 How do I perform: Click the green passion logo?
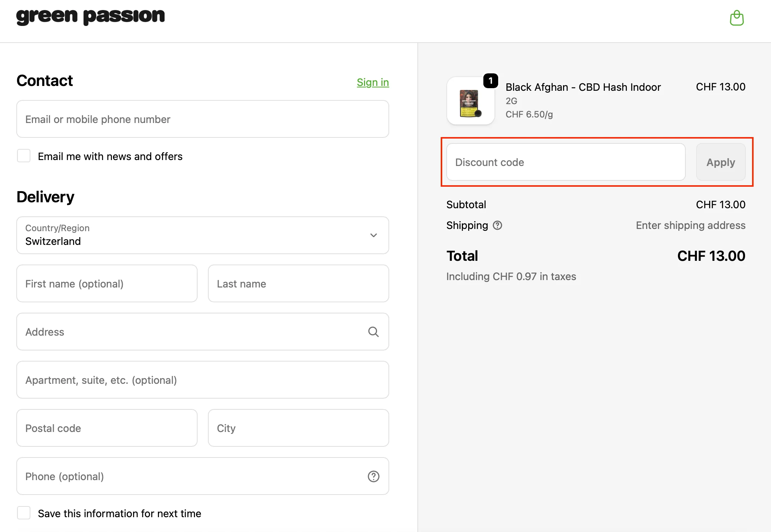[90, 16]
